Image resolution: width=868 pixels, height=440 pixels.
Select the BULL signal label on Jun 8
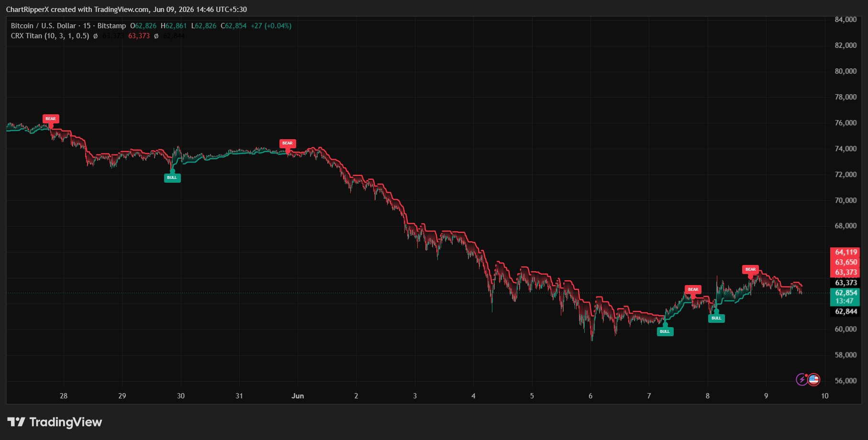(x=716, y=318)
